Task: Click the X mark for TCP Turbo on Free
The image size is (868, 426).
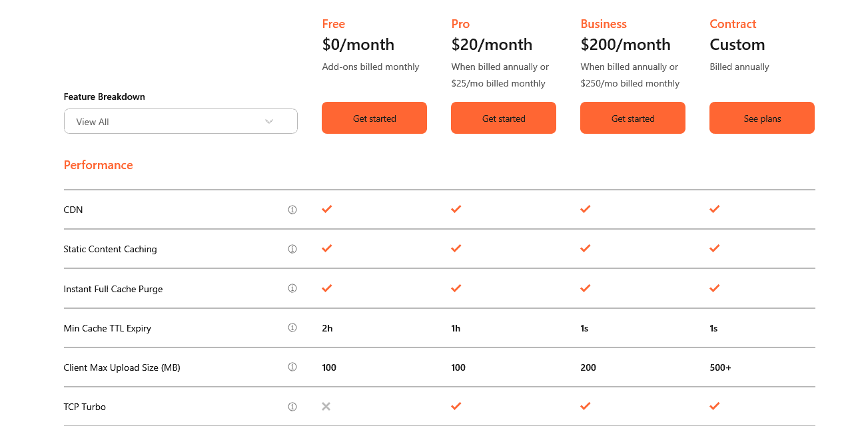Action: (326, 406)
